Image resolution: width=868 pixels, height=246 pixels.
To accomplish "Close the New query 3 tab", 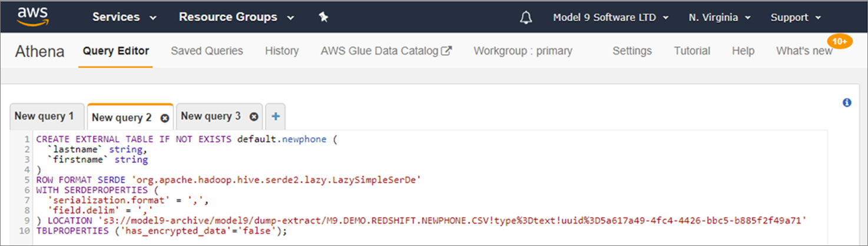I will pos(254,117).
